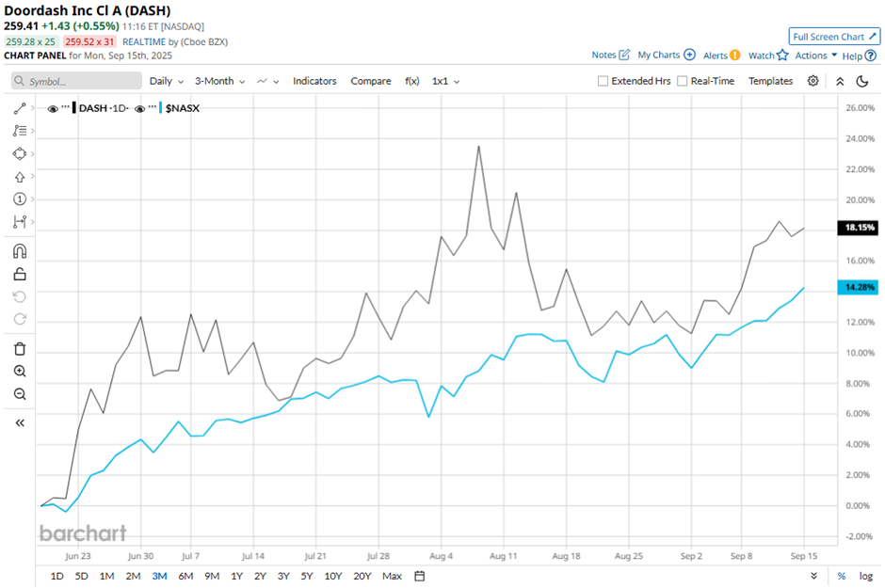Open the Full Screen Chart
This screenshot has height=588, width=885.
tap(834, 37)
